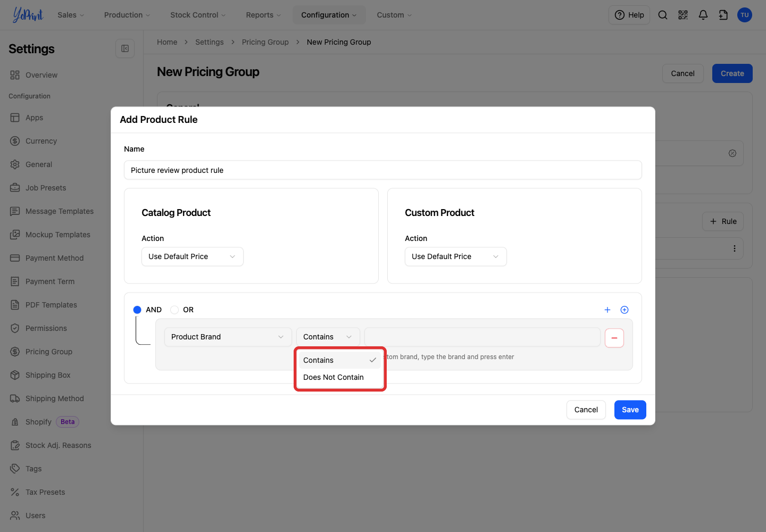Cancel the Add Product Rule dialog
766x532 pixels.
pos(586,410)
